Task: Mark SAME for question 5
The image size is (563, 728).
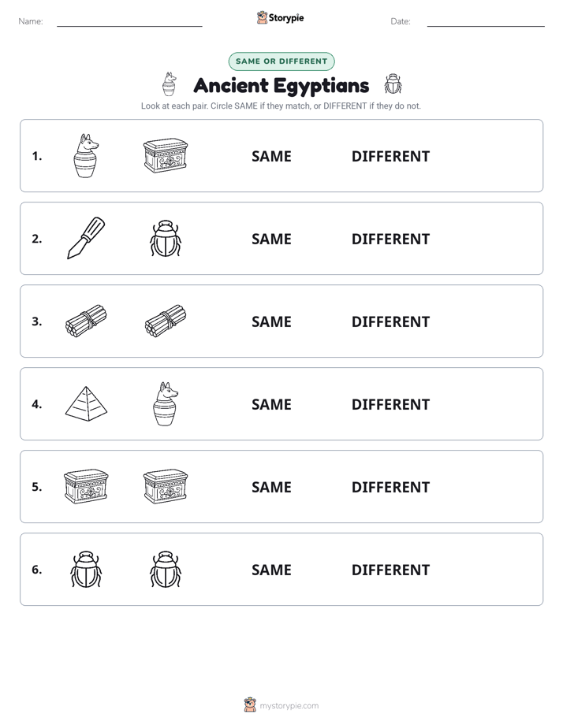Action: (x=271, y=487)
